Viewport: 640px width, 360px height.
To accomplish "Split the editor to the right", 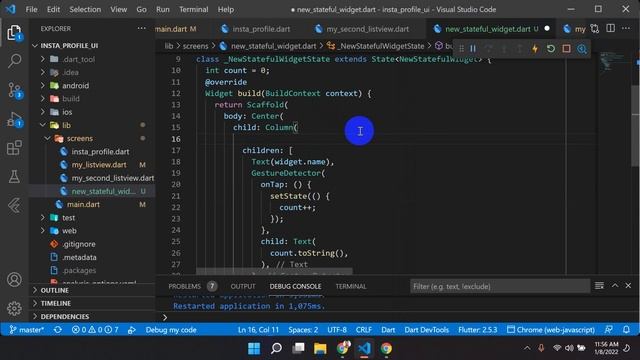I will click(x=611, y=28).
